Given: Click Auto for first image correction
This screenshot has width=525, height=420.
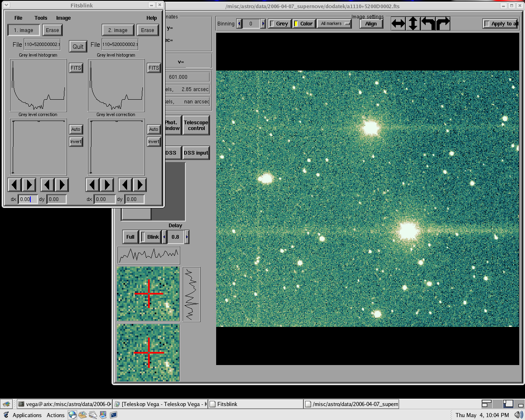Looking at the screenshot, I should coord(76,129).
